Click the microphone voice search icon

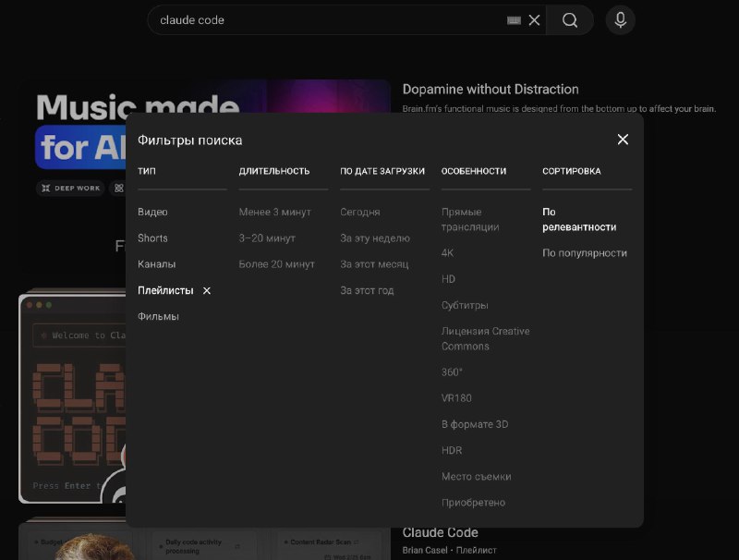coord(620,20)
